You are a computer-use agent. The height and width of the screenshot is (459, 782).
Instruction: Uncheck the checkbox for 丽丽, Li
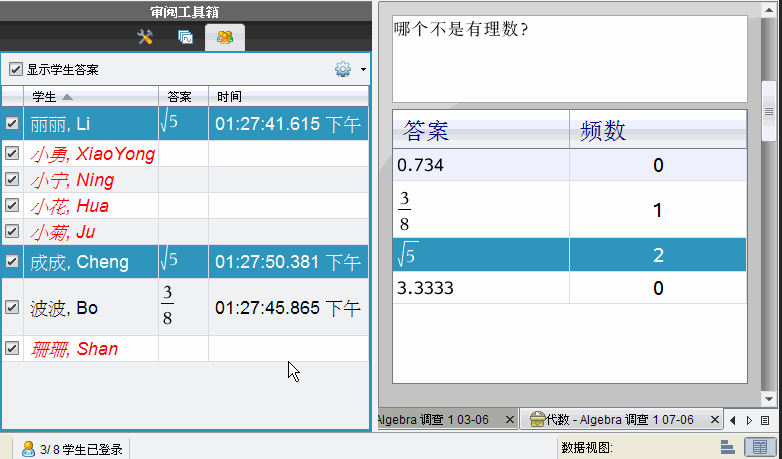pyautogui.click(x=12, y=124)
